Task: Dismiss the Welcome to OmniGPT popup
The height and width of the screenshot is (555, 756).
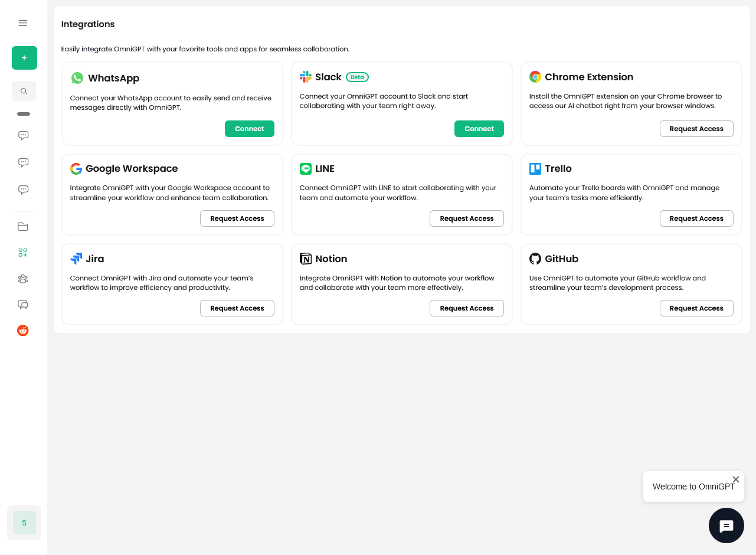Action: (735, 479)
